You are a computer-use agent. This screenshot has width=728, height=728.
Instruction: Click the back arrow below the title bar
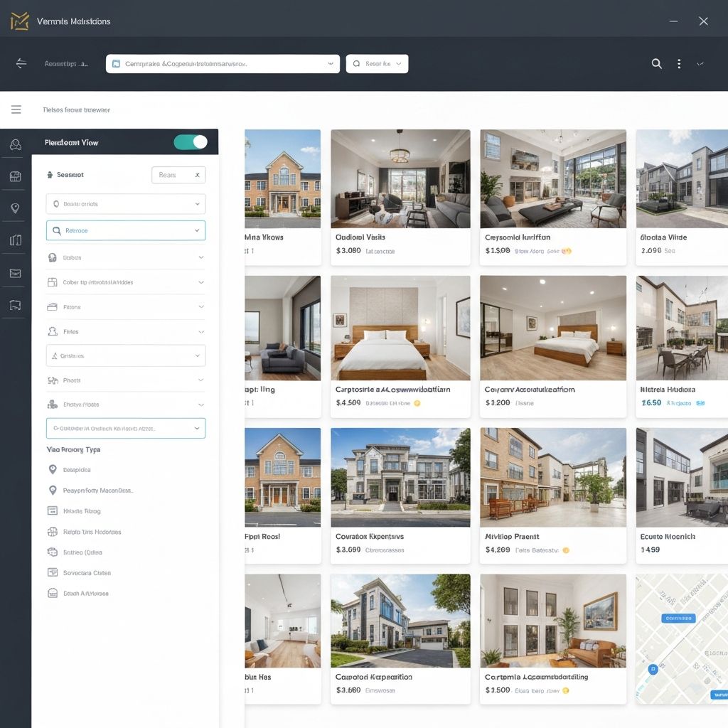(x=21, y=63)
